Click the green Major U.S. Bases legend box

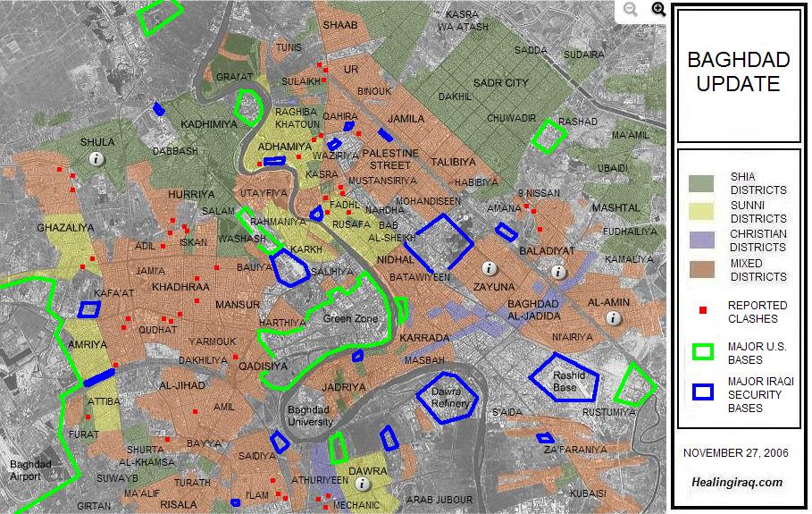tap(703, 352)
